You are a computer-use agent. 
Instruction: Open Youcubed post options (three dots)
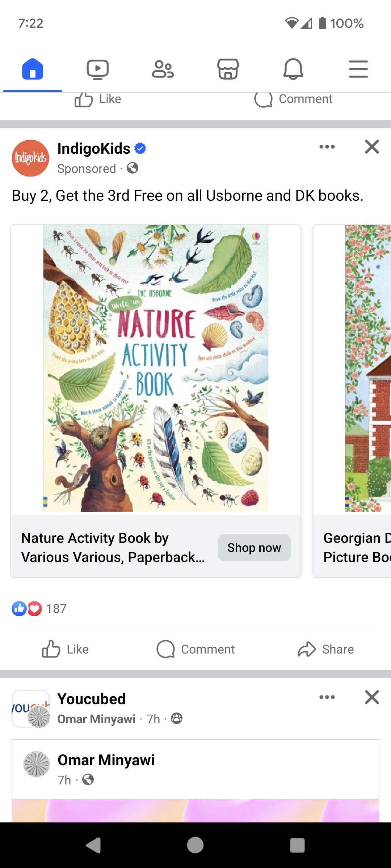pyautogui.click(x=327, y=697)
